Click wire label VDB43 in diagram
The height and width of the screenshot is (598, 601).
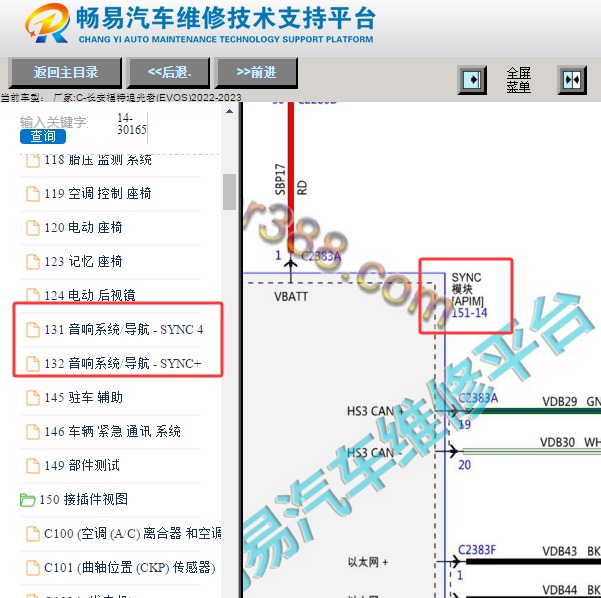[x=559, y=552]
